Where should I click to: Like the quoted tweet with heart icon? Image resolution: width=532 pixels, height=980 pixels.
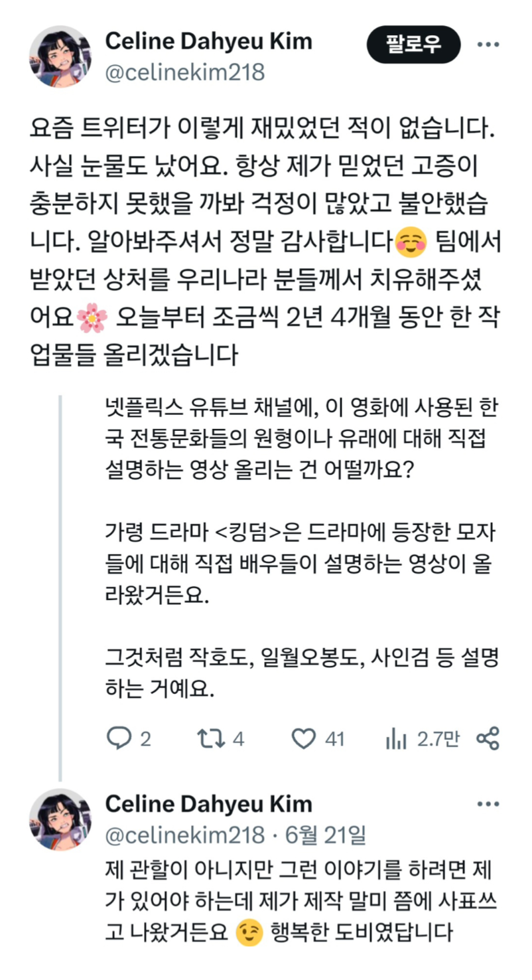[x=304, y=739]
